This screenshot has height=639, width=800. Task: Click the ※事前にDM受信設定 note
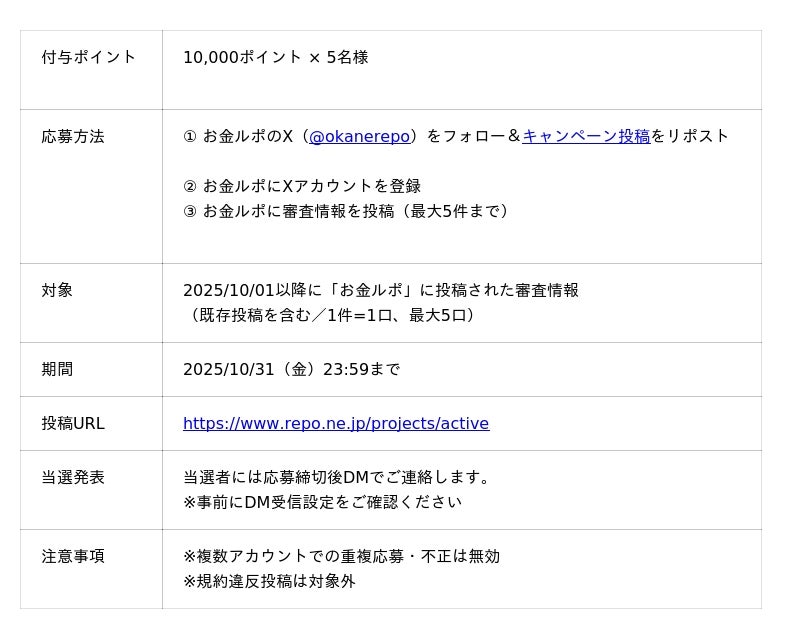click(x=322, y=502)
